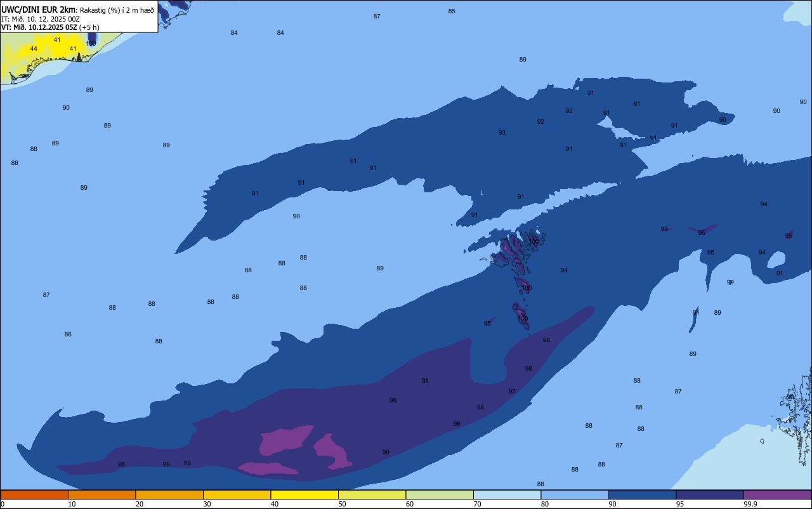Click the "93" humidity value on the map
This screenshot has width=812, height=509.
[502, 133]
